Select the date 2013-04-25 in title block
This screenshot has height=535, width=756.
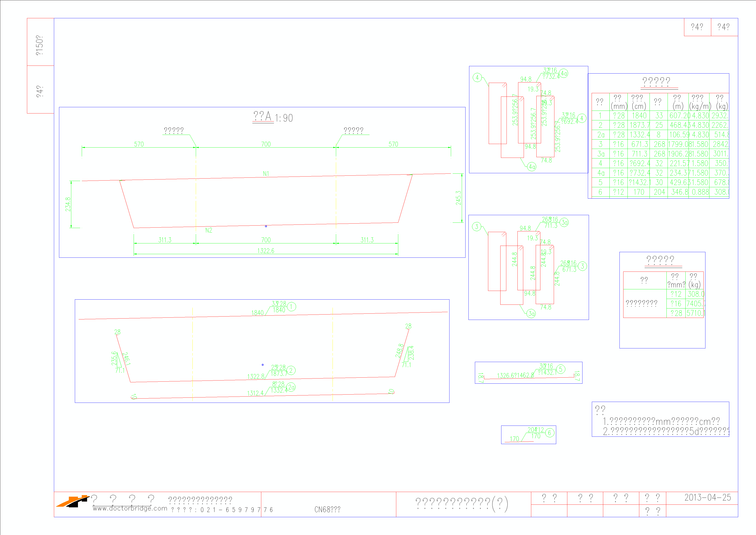click(708, 498)
